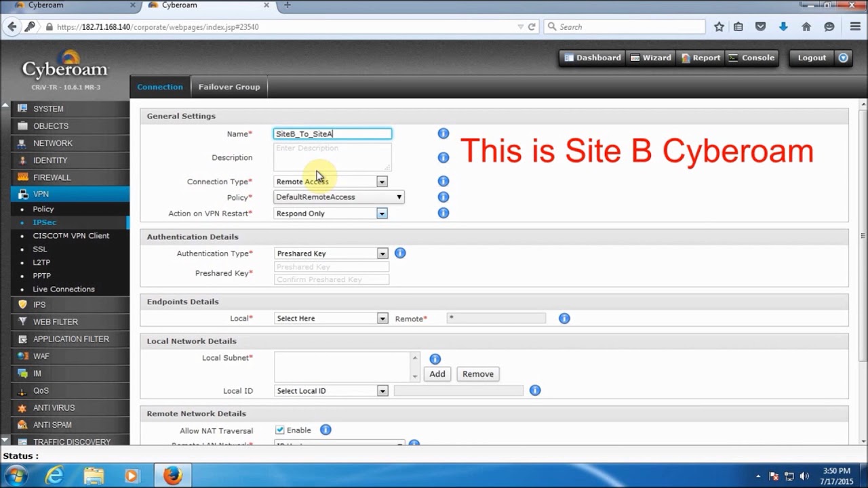Click info icon beside Authentication Type
Screen dimensions: 868x488
coord(400,253)
